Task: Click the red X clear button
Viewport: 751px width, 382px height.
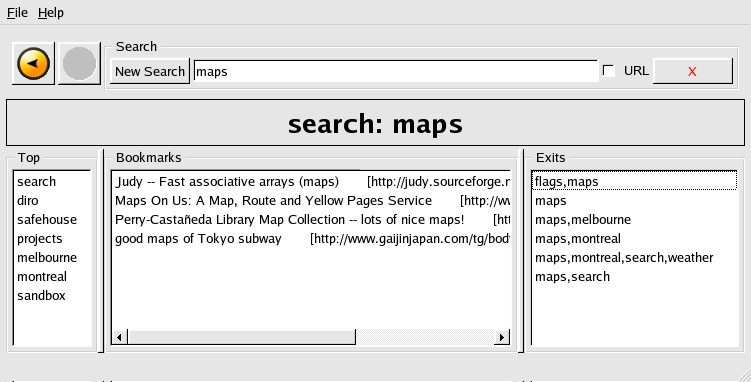Action: click(693, 71)
